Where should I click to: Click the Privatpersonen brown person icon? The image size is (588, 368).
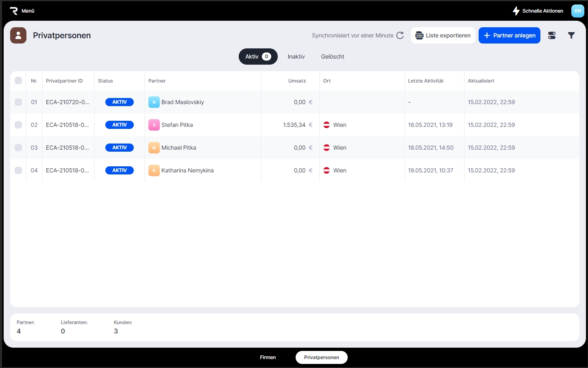[18, 35]
